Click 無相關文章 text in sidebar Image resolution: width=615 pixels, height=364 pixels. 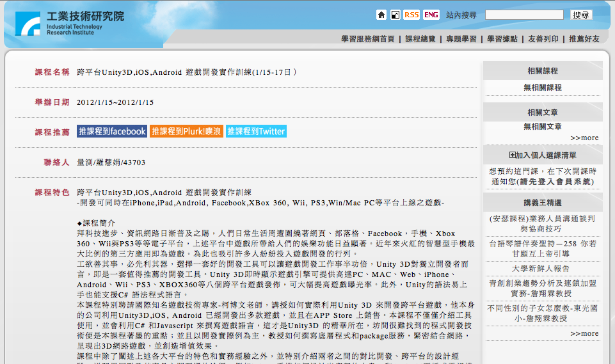(x=543, y=126)
